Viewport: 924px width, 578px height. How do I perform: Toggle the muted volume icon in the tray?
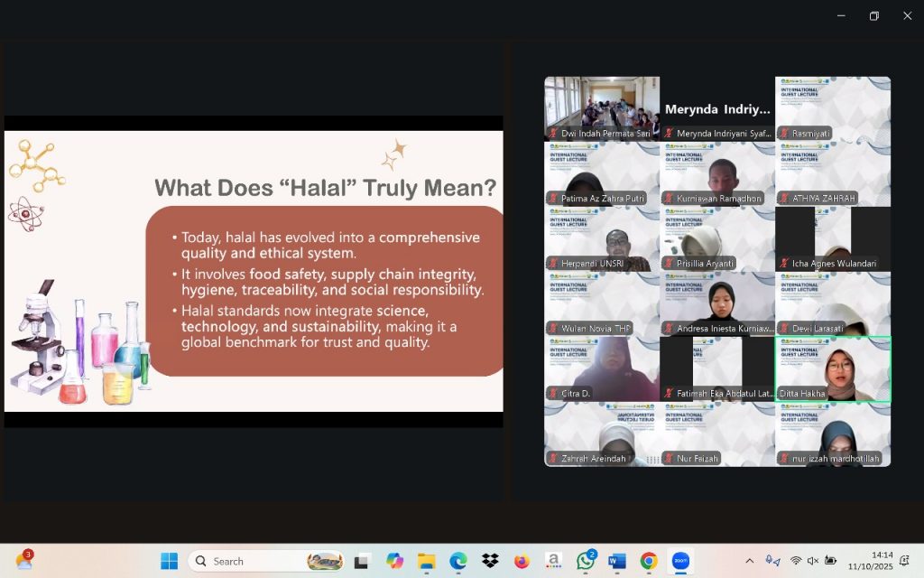tap(813, 561)
